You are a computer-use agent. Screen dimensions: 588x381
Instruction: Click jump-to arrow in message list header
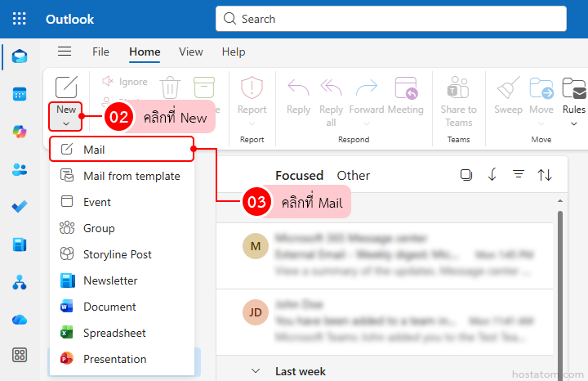tap(492, 174)
